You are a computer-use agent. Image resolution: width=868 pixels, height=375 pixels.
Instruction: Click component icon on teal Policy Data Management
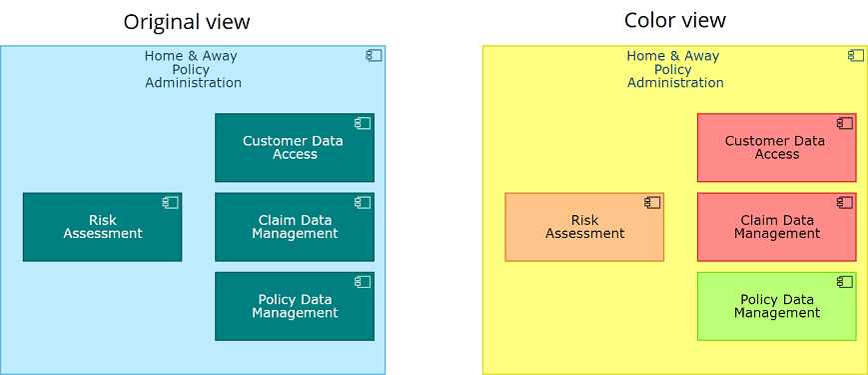(363, 282)
